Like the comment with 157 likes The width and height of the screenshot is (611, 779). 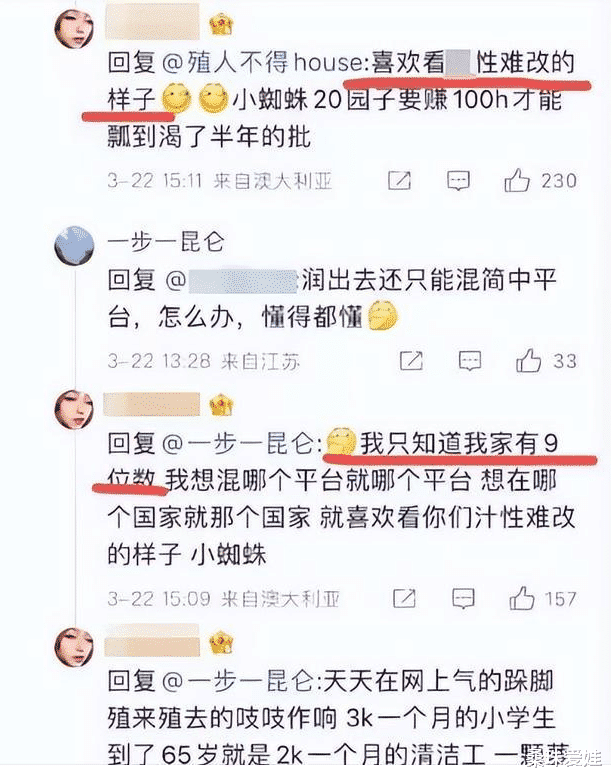click(x=522, y=598)
